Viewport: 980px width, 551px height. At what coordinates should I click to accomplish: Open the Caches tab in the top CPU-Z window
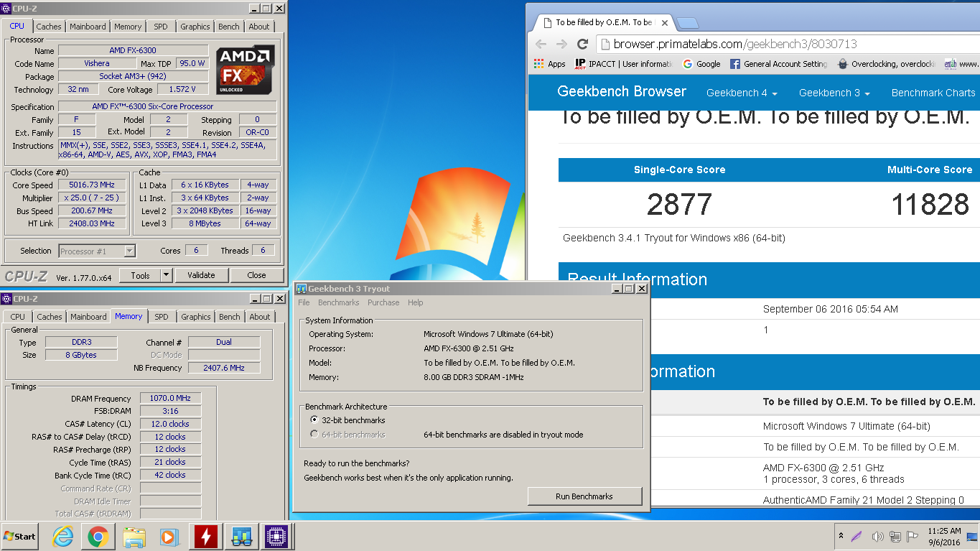pos(49,27)
